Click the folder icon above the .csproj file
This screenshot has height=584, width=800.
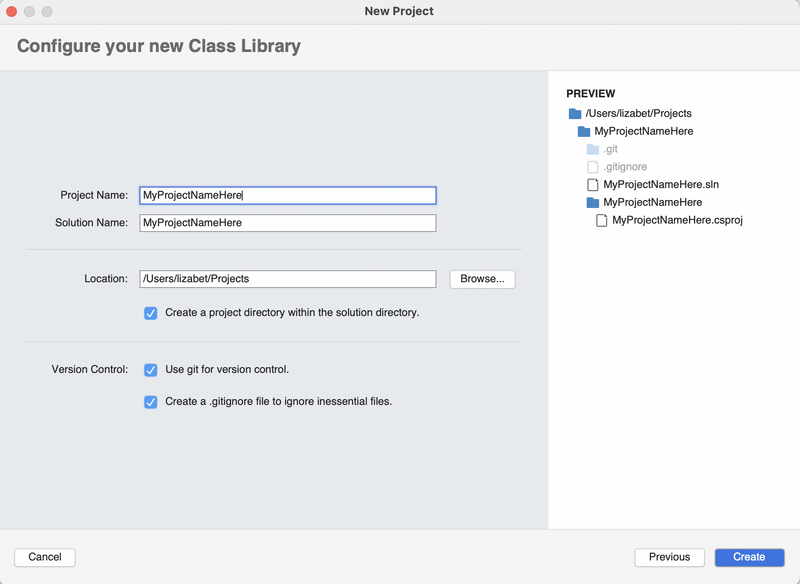point(592,202)
